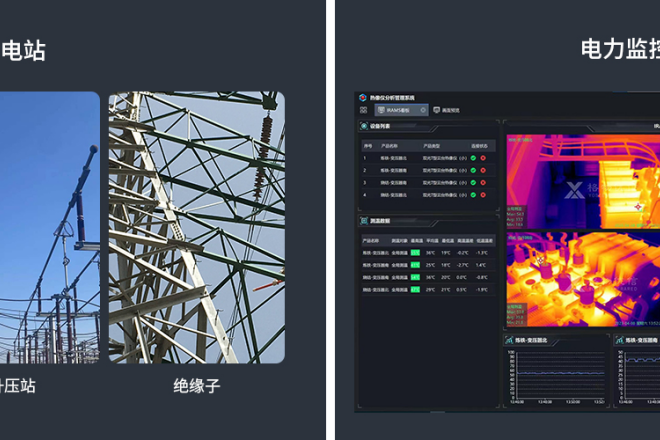Switch to the 画面预览 tab
The height and width of the screenshot is (440, 660).
click(449, 110)
